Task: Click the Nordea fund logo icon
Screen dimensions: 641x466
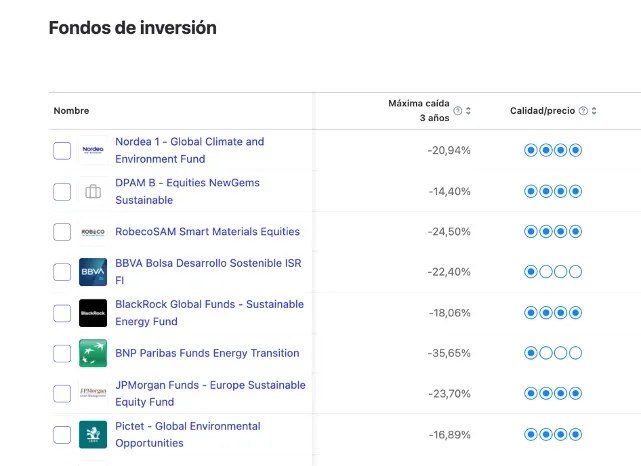Action: pos(93,150)
